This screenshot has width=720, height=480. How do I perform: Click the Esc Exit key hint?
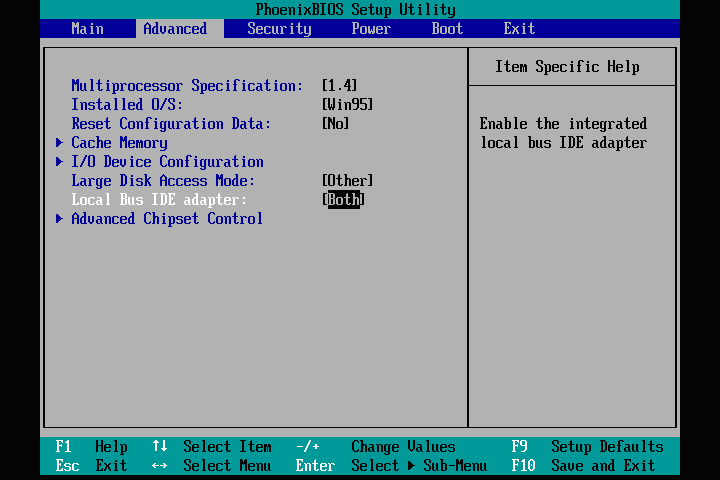coord(91,466)
